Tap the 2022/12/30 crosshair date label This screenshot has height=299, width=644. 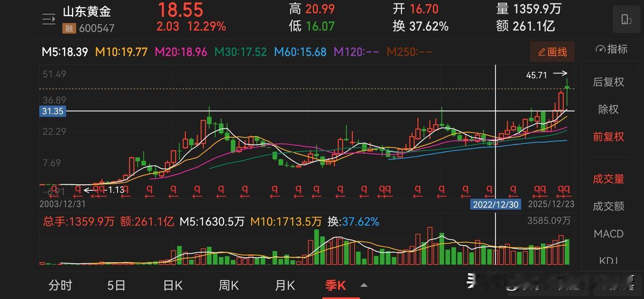click(496, 204)
